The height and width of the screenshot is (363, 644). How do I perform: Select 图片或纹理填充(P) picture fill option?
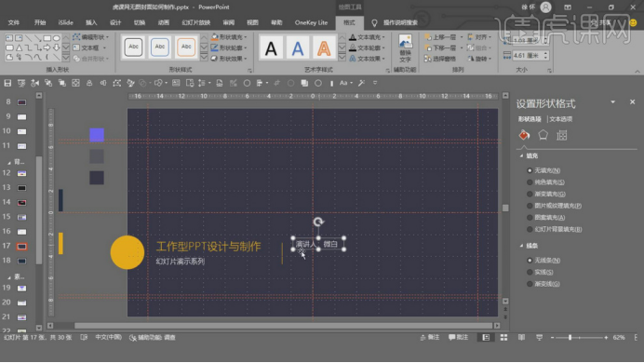tap(554, 206)
